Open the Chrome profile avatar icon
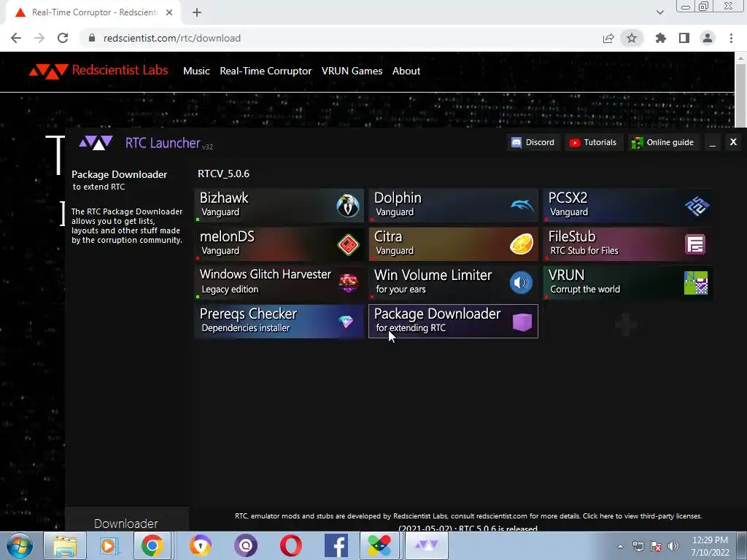Screen dimensions: 747x560 point(708,38)
